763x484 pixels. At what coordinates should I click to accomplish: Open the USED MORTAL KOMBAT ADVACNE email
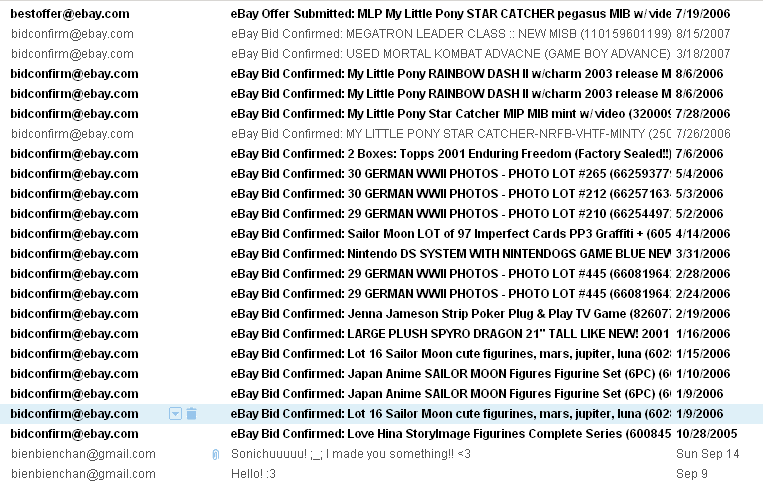(x=451, y=54)
